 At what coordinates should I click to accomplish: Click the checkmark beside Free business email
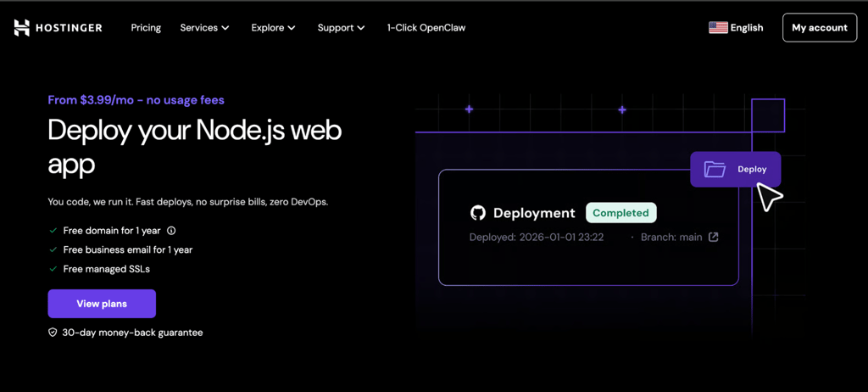coord(53,250)
